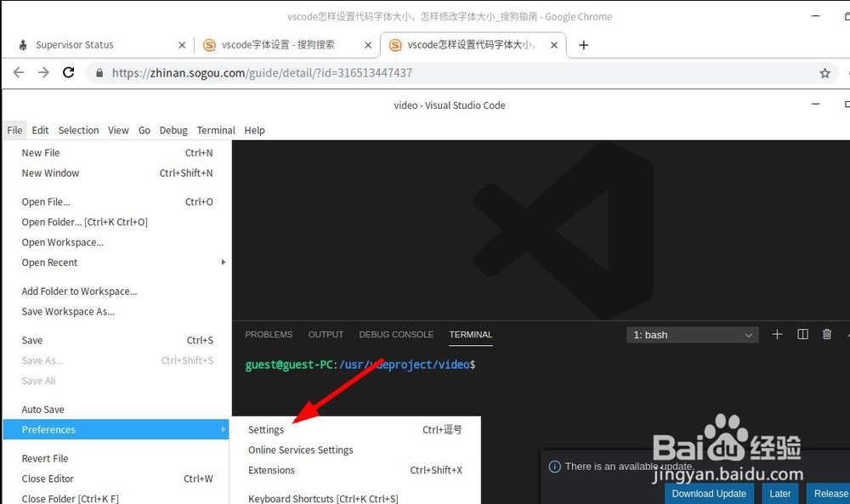The image size is (850, 504).
Task: Open the Edit menu
Action: tap(40, 130)
